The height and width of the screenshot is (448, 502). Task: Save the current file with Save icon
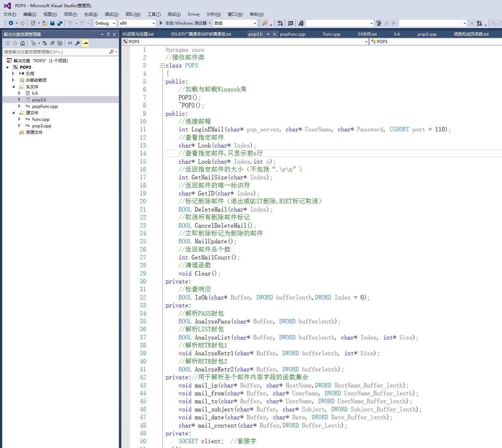(x=52, y=23)
